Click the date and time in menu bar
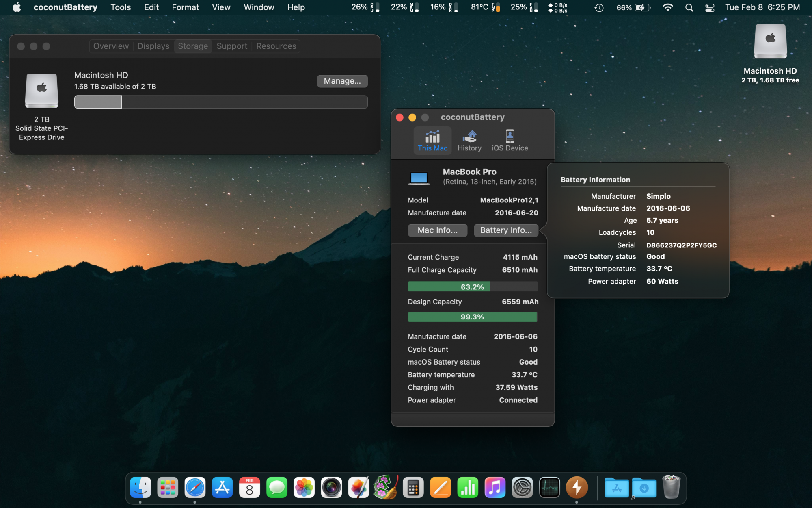 point(762,7)
